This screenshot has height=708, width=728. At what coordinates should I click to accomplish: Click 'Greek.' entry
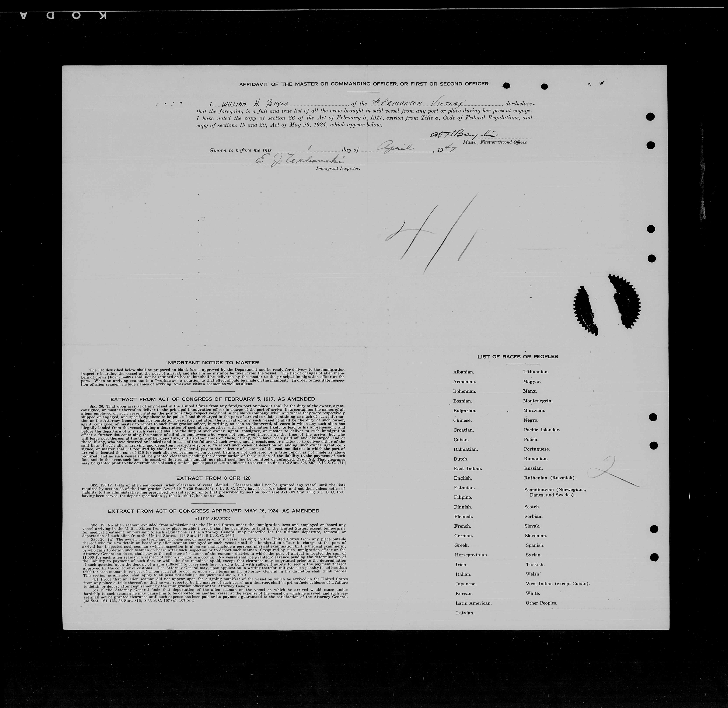pyautogui.click(x=462, y=545)
